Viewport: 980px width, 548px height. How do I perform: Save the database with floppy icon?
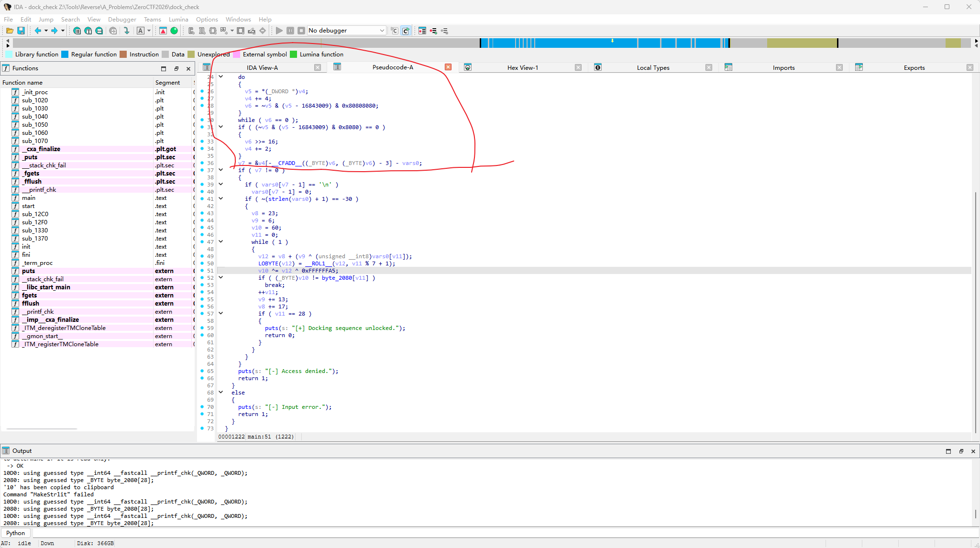pos(21,31)
